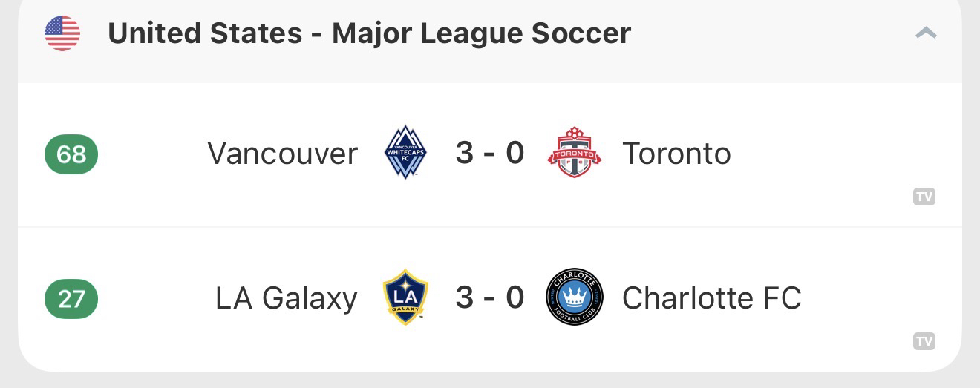This screenshot has height=388, width=980.
Task: Click the green 68 minute badge
Action: point(71,154)
